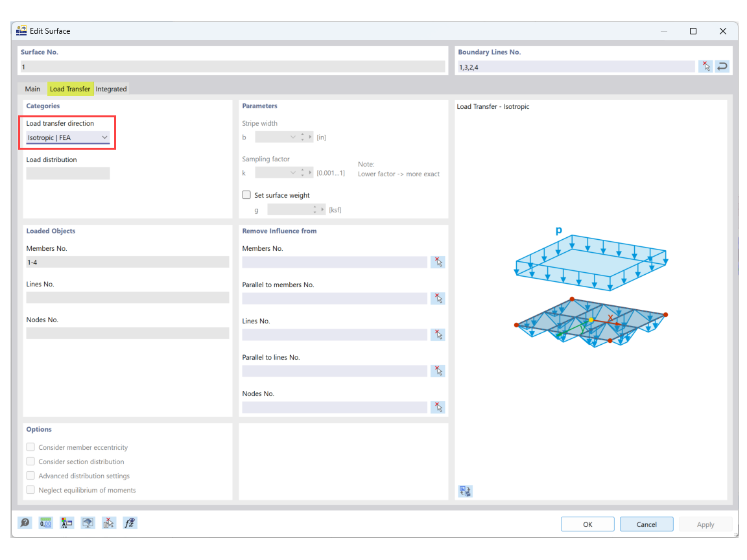Toggle the Set surface weight checkbox
Image resolution: width=747 pixels, height=560 pixels.
[x=246, y=194]
